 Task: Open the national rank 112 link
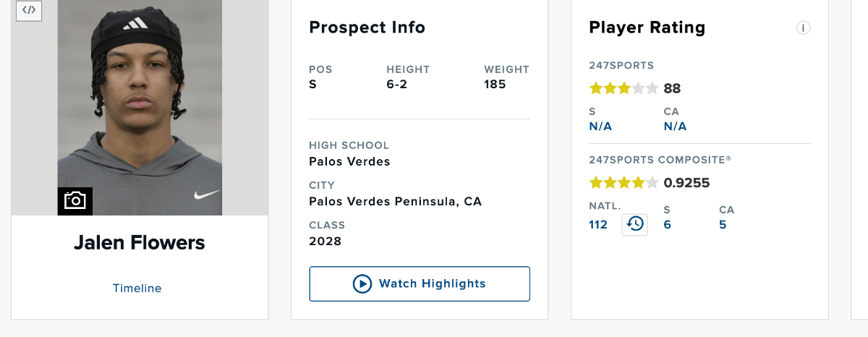[598, 225]
